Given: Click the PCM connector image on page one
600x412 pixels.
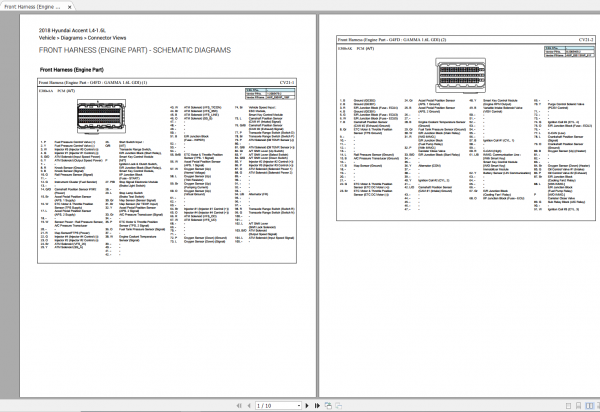Looking at the screenshot, I should tap(101, 117).
